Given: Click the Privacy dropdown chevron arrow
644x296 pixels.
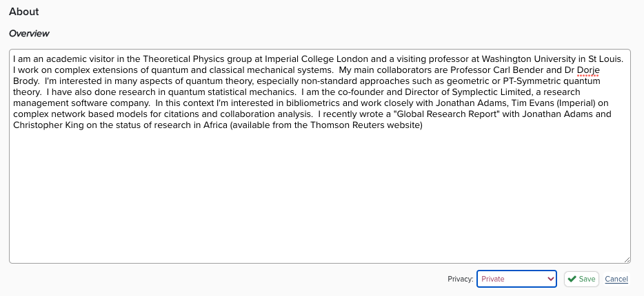Looking at the screenshot, I should point(550,279).
